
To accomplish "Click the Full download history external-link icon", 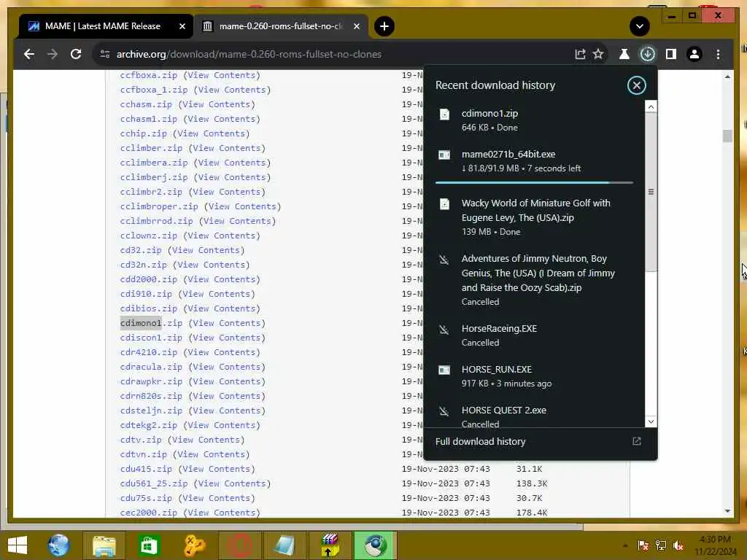I will point(636,441).
